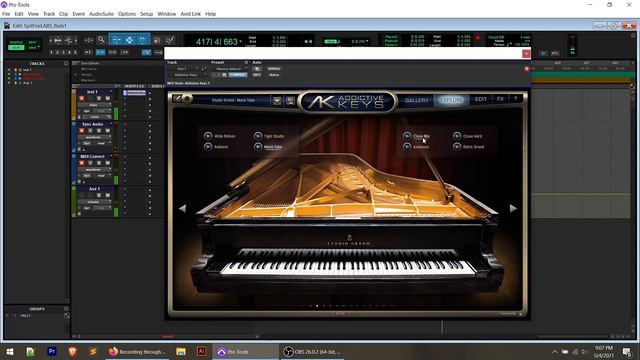640x360 pixels.
Task: Solo the Aux 1 track
Action: pos(99,196)
